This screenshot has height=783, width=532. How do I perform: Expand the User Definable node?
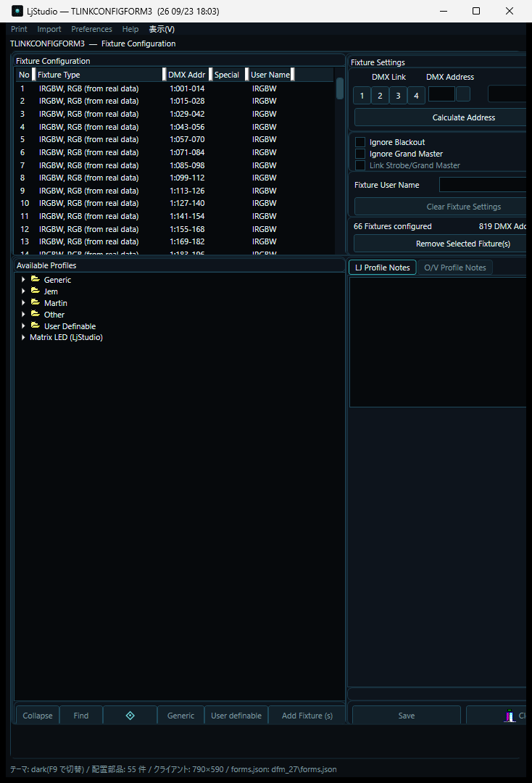pyautogui.click(x=23, y=326)
